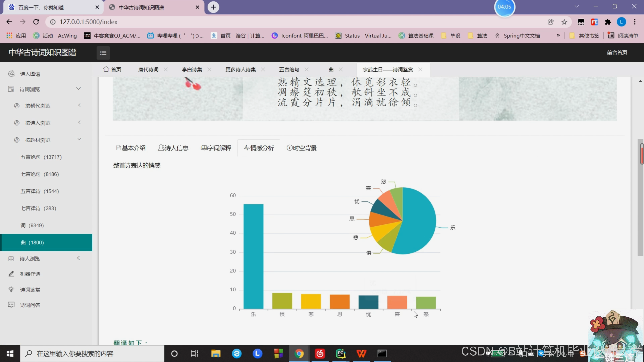
Task: Close the 李白诗集 tab
Action: pos(209,69)
